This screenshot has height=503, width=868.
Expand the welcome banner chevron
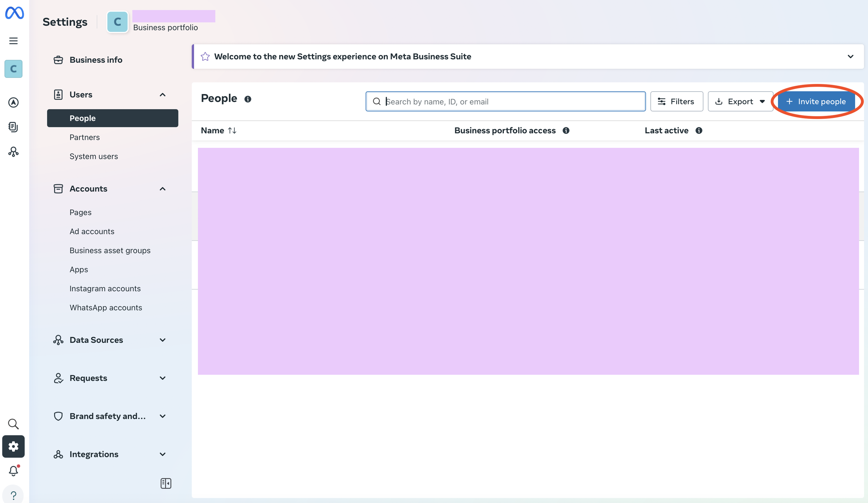click(850, 57)
